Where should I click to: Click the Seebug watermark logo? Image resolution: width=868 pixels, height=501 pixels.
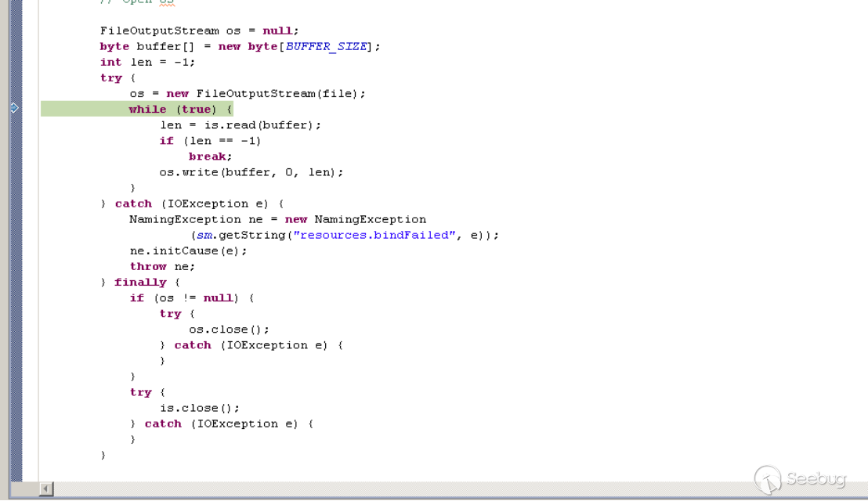click(801, 479)
